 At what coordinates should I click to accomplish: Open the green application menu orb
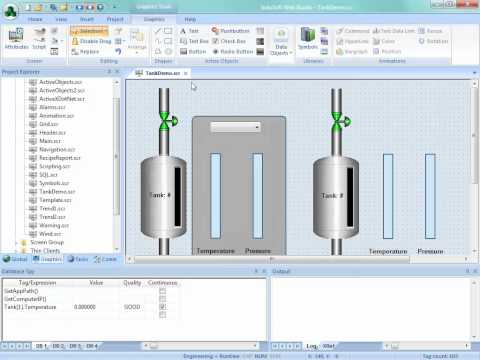click(x=11, y=11)
